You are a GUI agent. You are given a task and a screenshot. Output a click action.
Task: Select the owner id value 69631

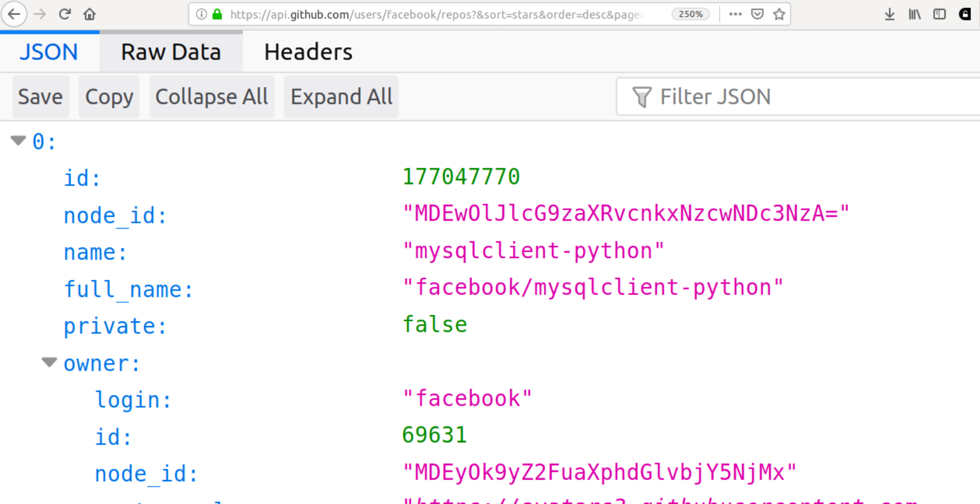click(435, 435)
